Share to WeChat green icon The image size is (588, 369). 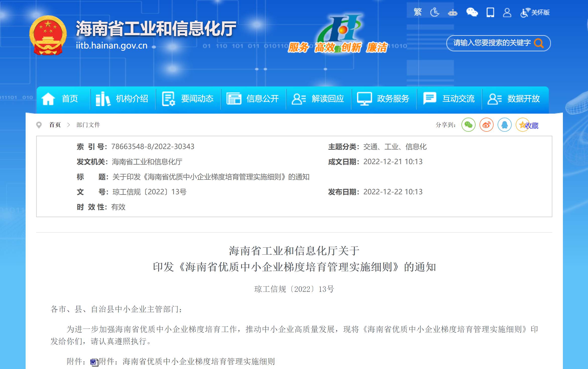[x=468, y=125]
